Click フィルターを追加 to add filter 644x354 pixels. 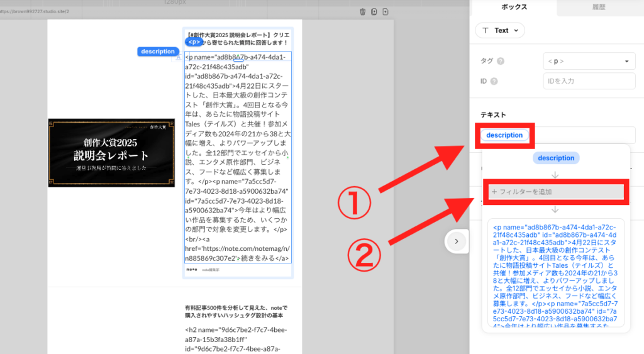click(556, 192)
